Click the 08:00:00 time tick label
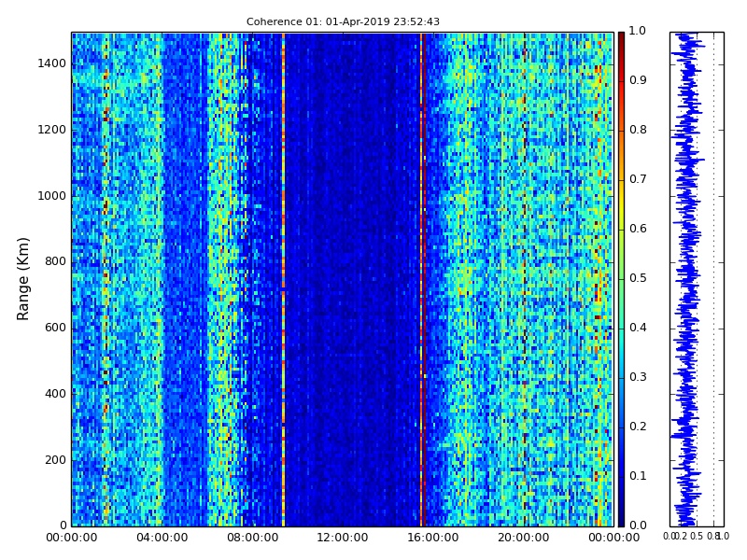 pyautogui.click(x=252, y=538)
